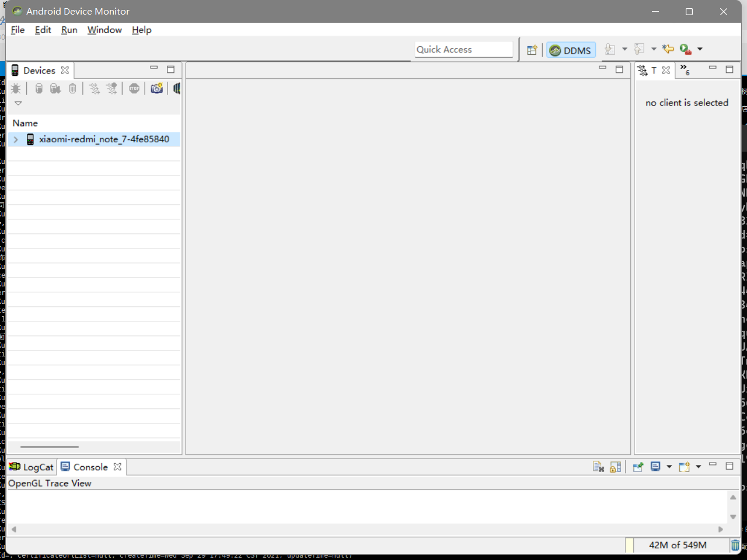Click the Last Edit Location arrow icon

[x=668, y=50]
